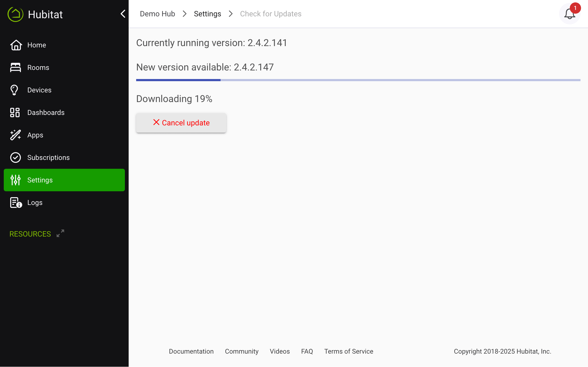
Task: Click the Rooms bed icon
Action: [16, 68]
